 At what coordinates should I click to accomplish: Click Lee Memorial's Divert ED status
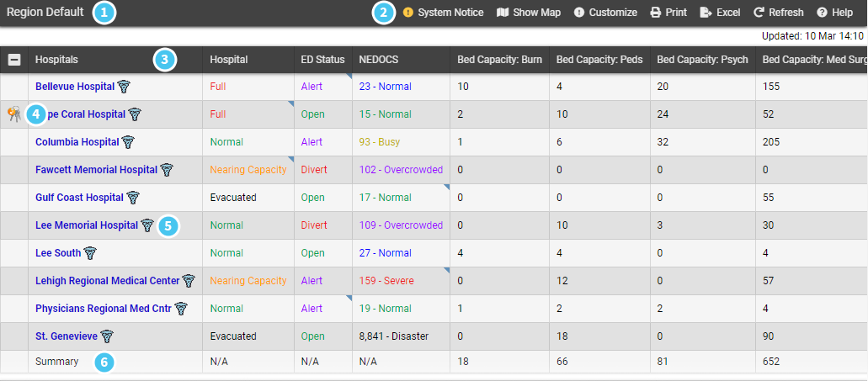pos(314,225)
